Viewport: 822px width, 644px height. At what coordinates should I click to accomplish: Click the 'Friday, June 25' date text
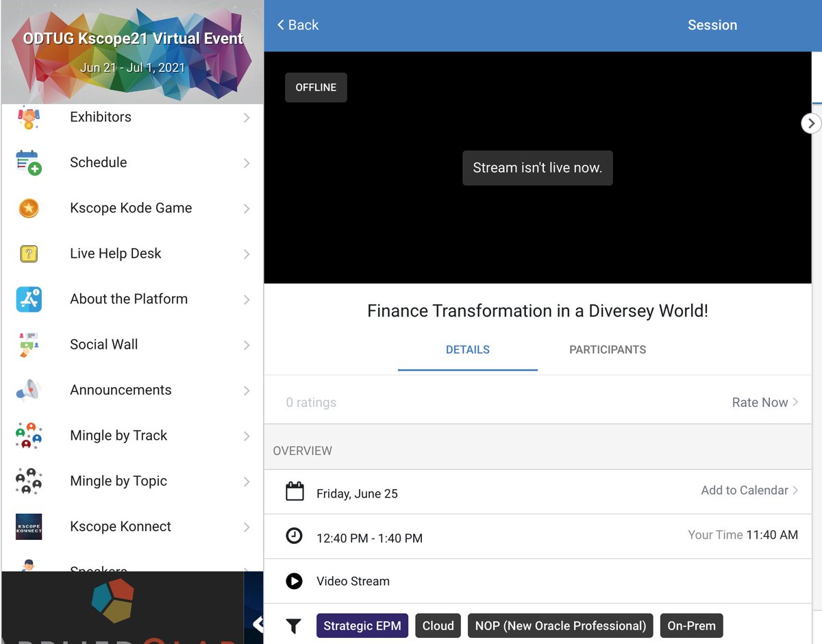(x=357, y=494)
